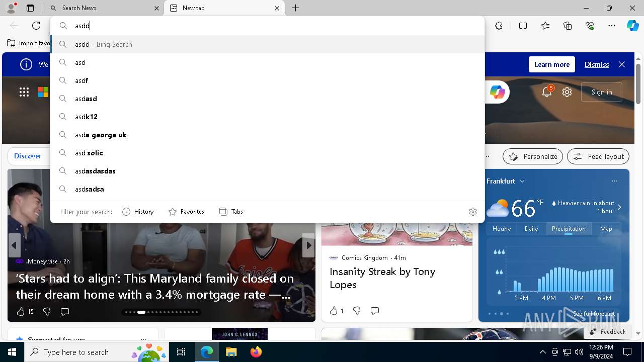This screenshot has width=644, height=362.
Task: Filter search by Favorites
Action: 186,212
